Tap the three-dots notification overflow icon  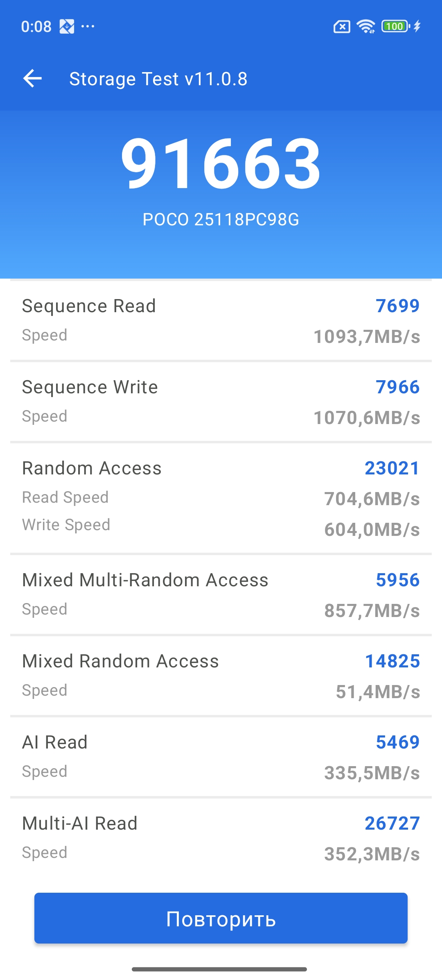(88, 27)
